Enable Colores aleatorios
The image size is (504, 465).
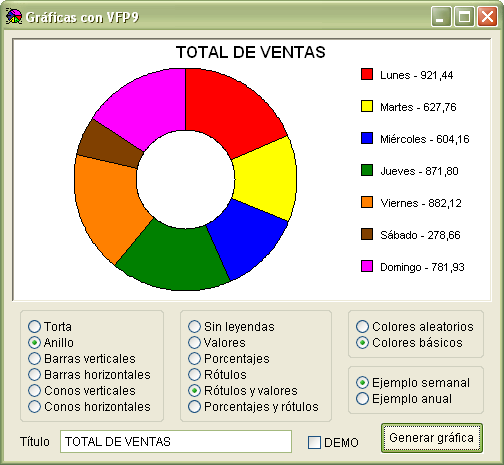tap(415, 326)
